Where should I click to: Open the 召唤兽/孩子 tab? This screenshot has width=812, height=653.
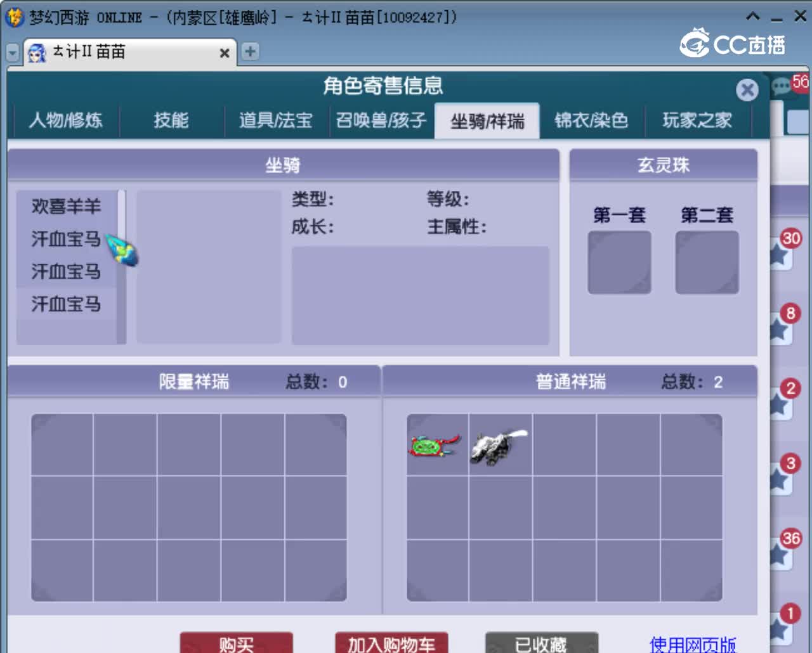coord(381,120)
